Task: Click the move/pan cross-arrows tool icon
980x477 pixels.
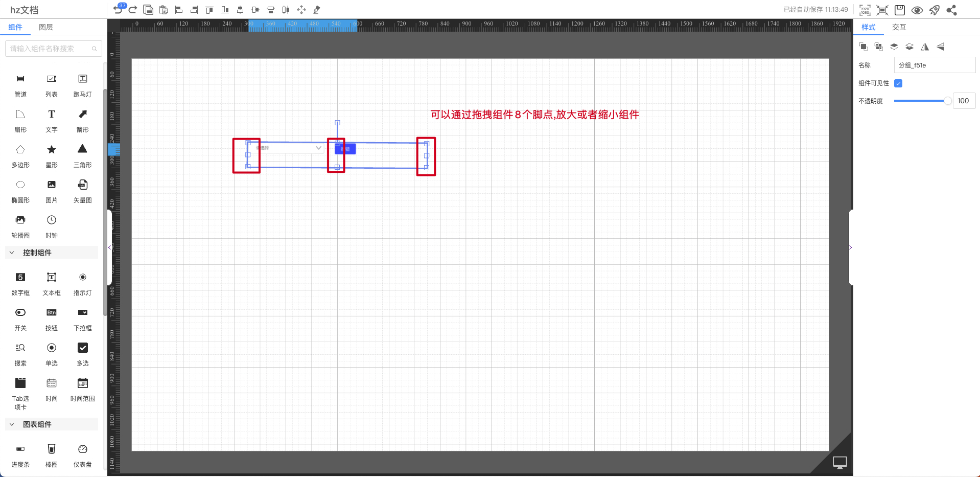Action: click(301, 10)
